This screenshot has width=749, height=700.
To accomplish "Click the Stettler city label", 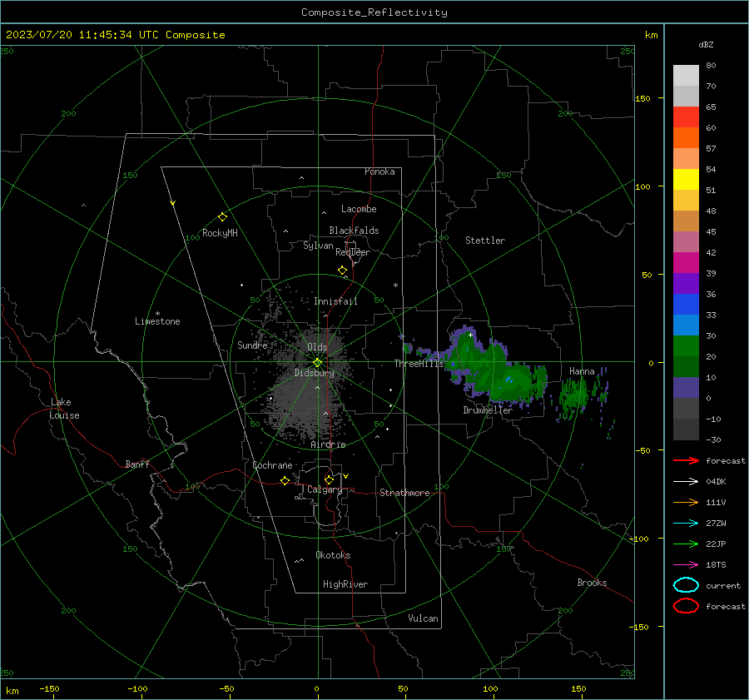I will tap(485, 241).
